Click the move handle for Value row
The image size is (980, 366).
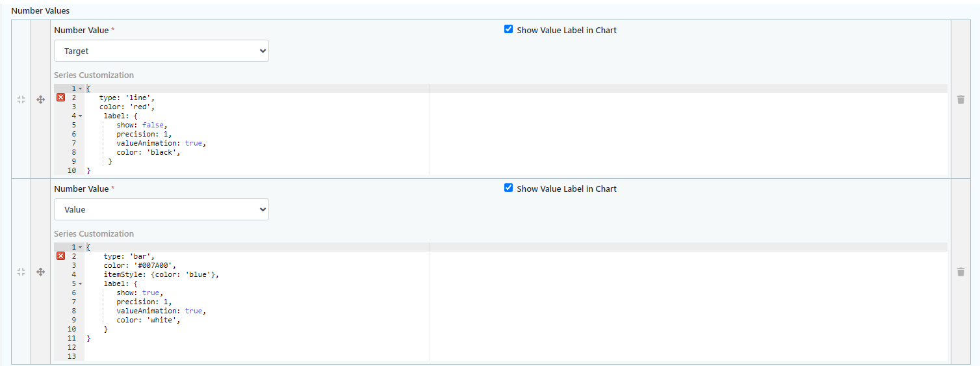coord(40,272)
